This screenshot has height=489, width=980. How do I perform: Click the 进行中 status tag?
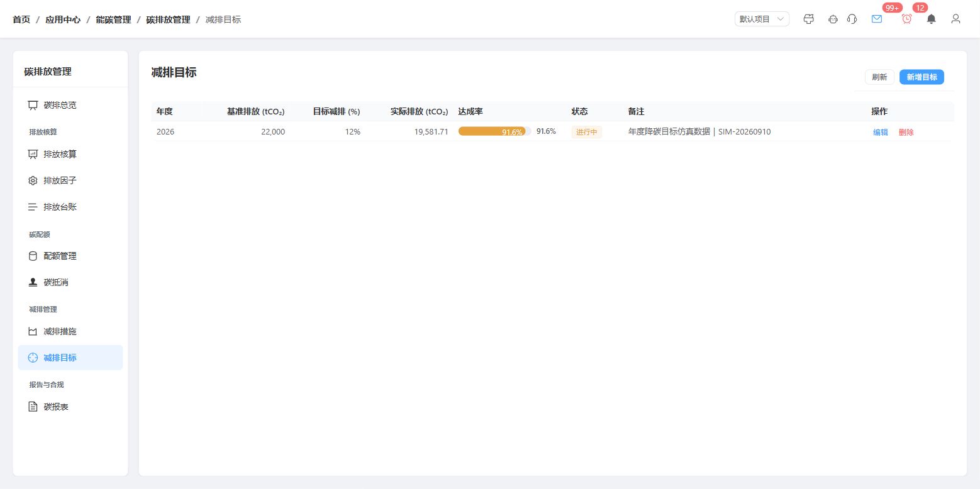coord(587,132)
